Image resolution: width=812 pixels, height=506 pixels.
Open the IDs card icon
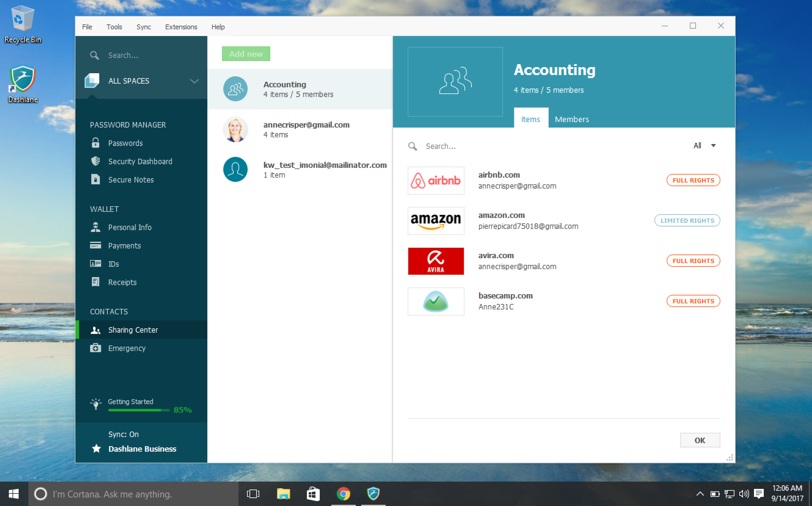tap(96, 264)
